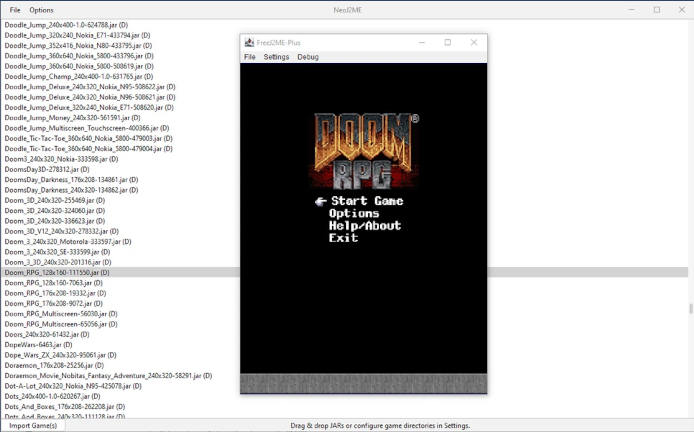Open the FreeJ2ME-Plus Debug menu

pos(308,57)
